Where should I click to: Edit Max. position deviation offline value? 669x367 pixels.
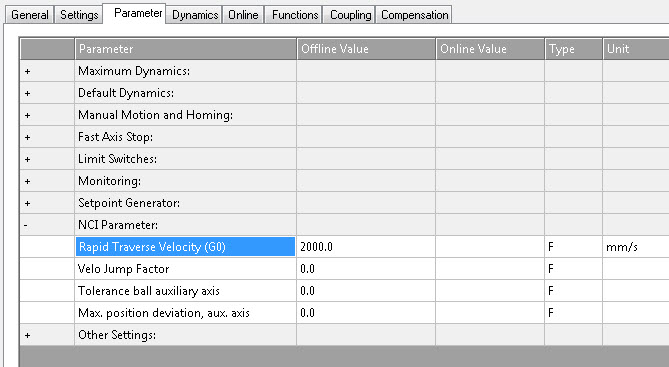[x=366, y=313]
